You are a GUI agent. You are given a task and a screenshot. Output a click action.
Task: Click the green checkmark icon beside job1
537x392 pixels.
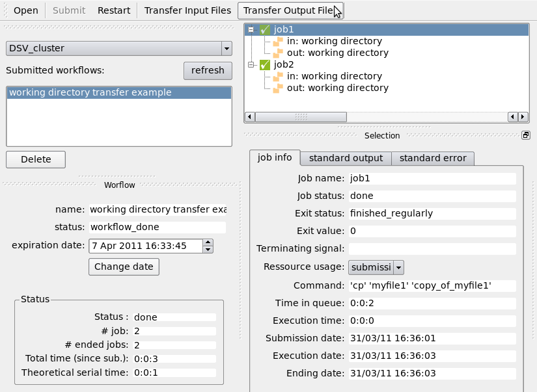[265, 29]
